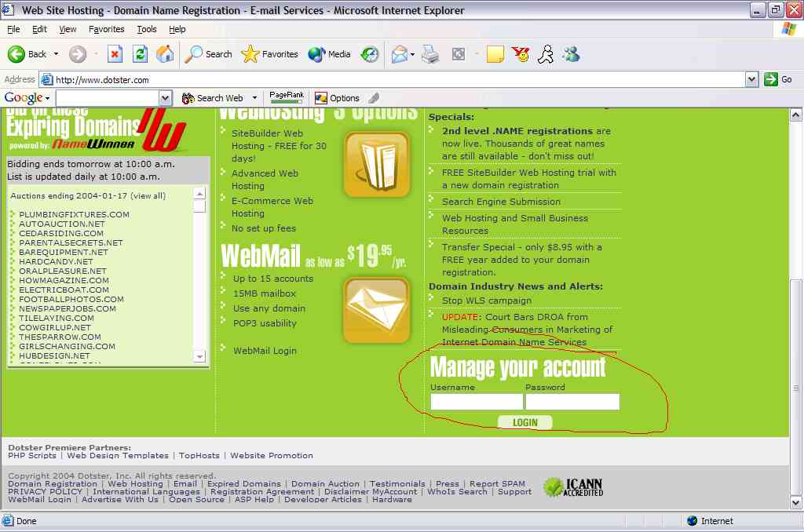Expand the Google search box dropdown
This screenshot has width=804, height=532.
tap(165, 98)
